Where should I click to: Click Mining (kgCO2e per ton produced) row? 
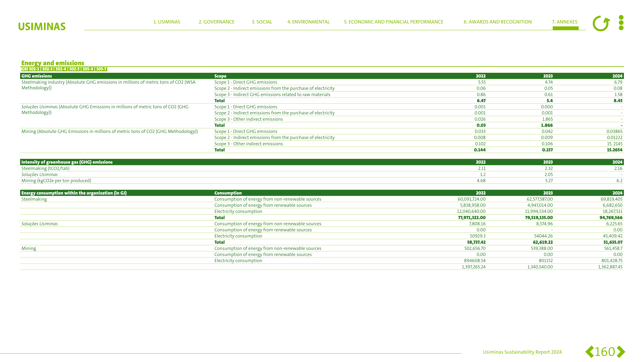click(56, 181)
